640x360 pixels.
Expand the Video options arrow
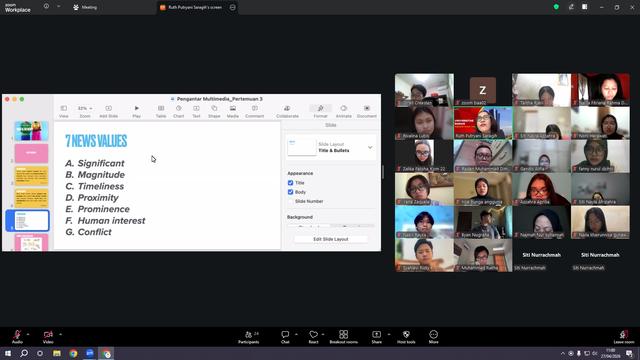pyautogui.click(x=60, y=334)
